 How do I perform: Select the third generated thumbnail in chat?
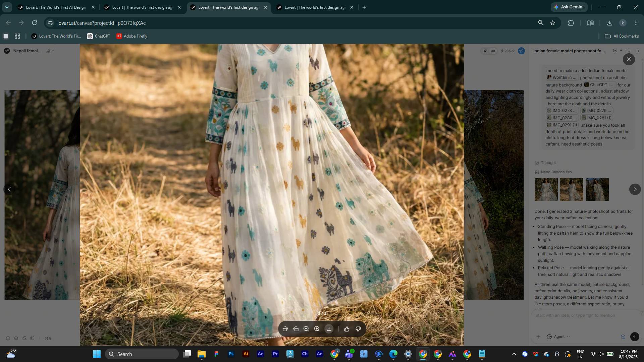coord(597,189)
